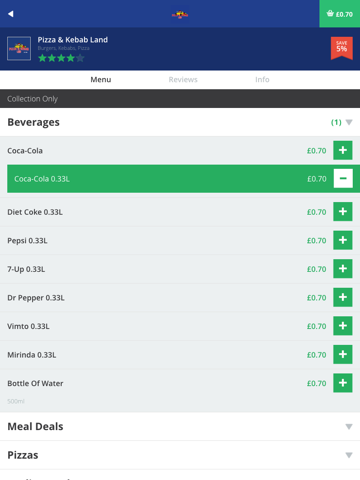Tap the Save 5% badge
360x480 pixels.
click(x=342, y=48)
